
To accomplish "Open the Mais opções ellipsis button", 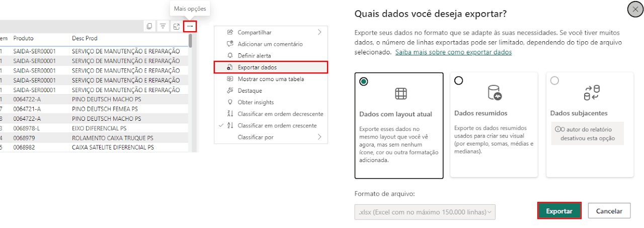I will [190, 26].
